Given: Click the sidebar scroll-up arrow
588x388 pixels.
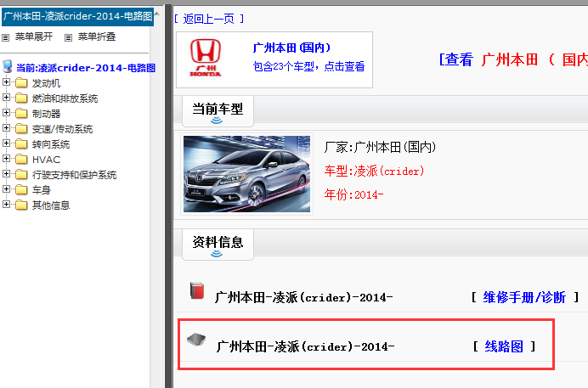Looking at the screenshot, I should click(156, 14).
